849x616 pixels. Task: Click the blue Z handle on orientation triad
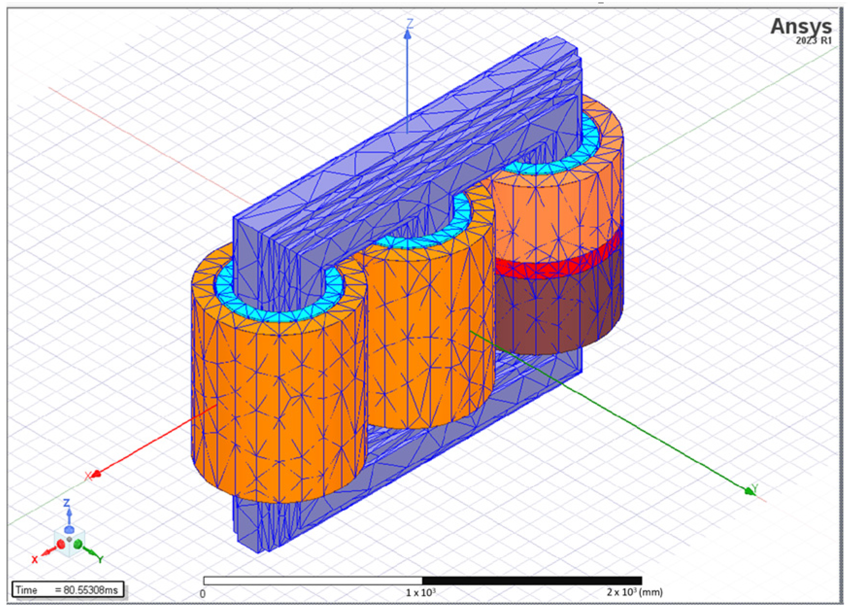69,528
